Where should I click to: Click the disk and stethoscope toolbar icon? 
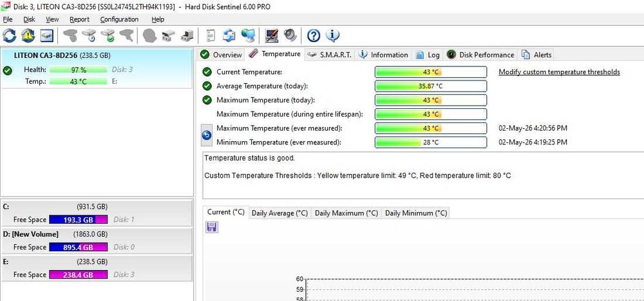click(70, 36)
